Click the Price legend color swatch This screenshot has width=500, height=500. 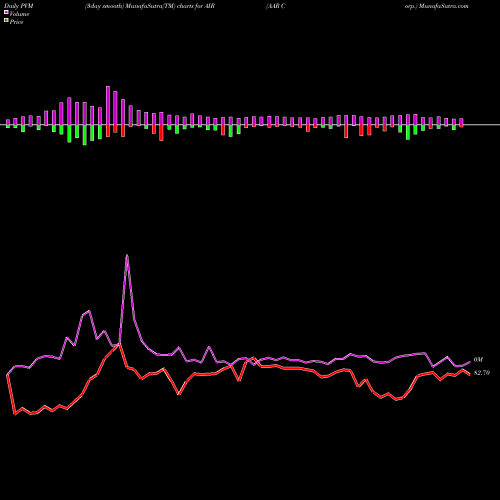point(6,21)
